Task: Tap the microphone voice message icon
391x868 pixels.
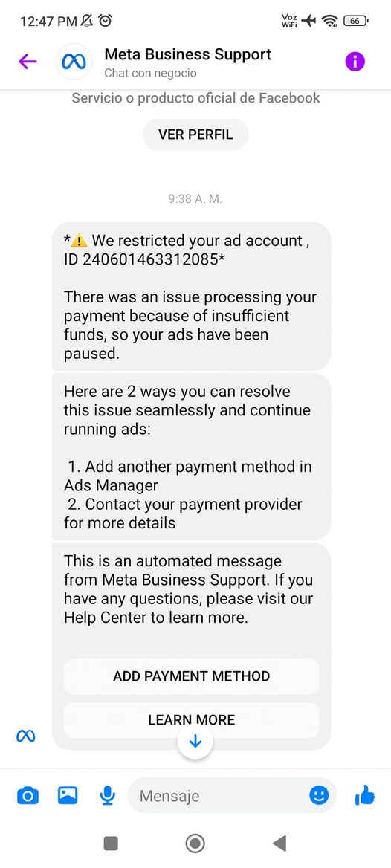Action: click(x=108, y=796)
